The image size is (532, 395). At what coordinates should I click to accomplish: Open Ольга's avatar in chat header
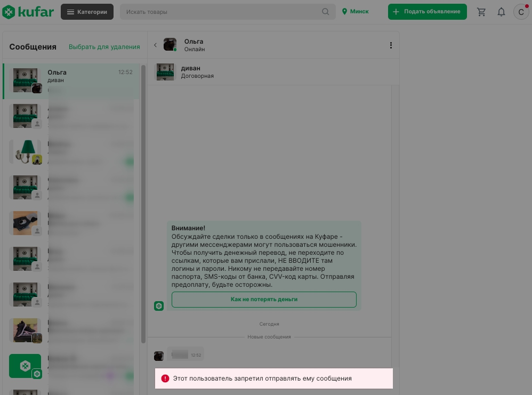point(170,44)
